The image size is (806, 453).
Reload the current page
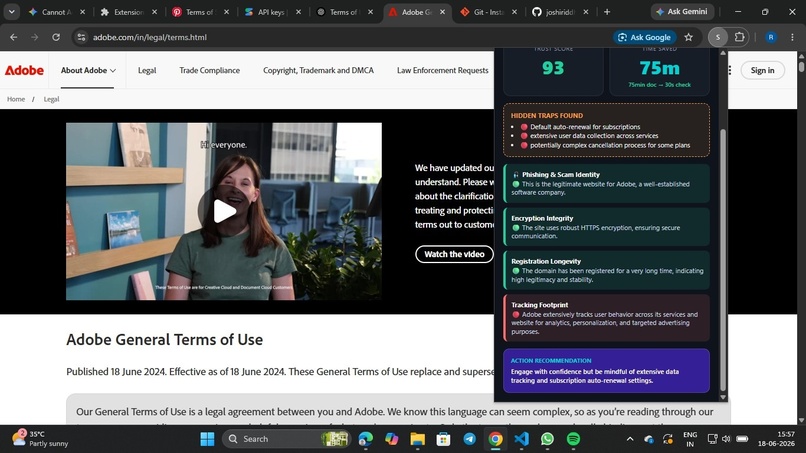click(x=56, y=37)
